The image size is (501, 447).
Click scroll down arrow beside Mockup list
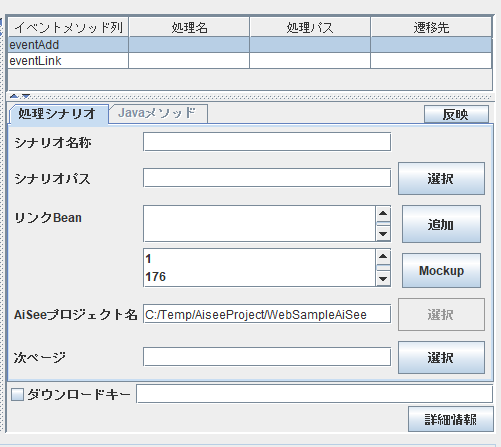coord(383,279)
